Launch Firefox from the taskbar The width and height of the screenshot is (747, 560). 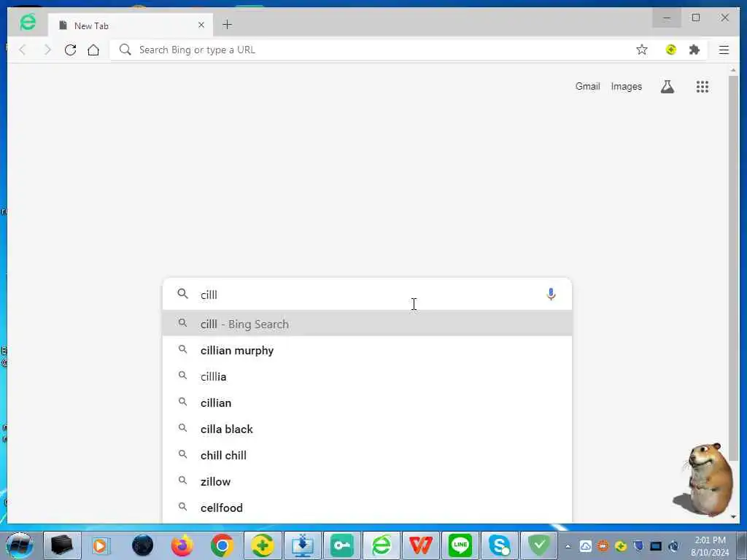click(x=182, y=545)
